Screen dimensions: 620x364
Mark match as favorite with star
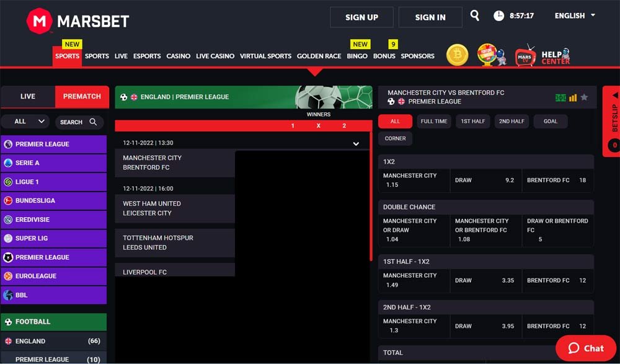[x=584, y=97]
